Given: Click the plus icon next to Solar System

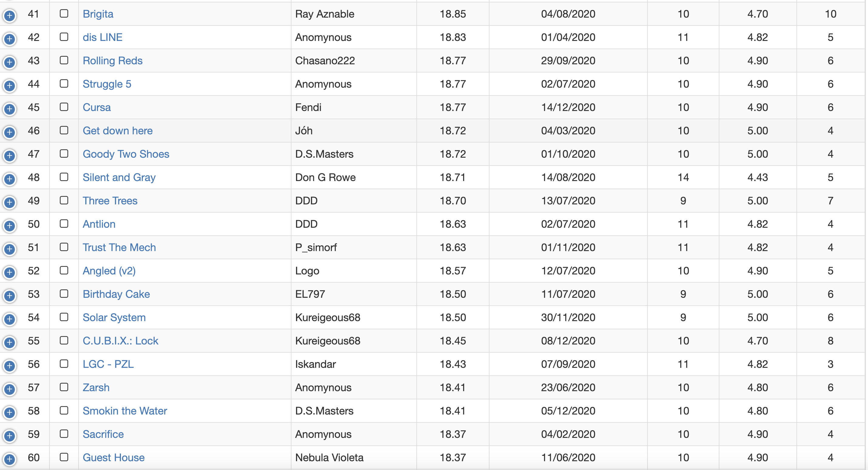Looking at the screenshot, I should (10, 319).
